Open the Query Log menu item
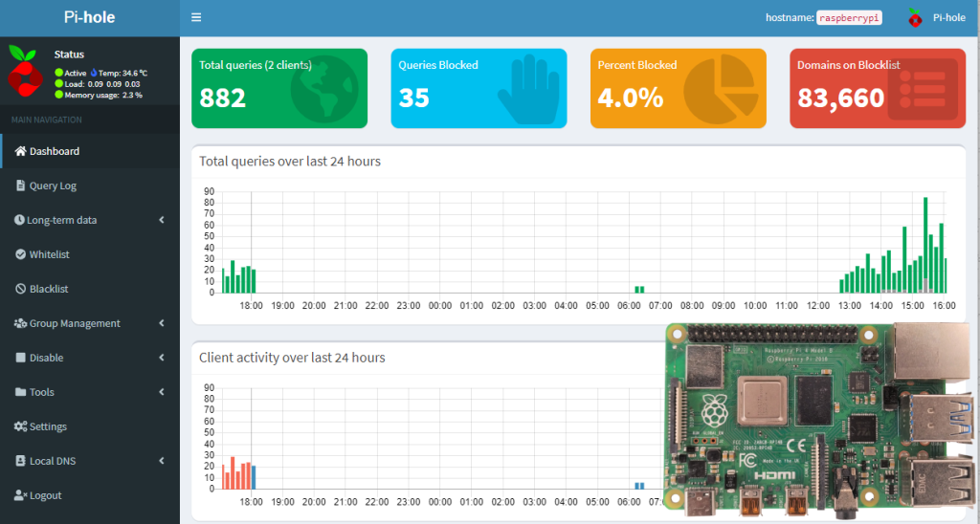The image size is (980, 524). (x=90, y=186)
